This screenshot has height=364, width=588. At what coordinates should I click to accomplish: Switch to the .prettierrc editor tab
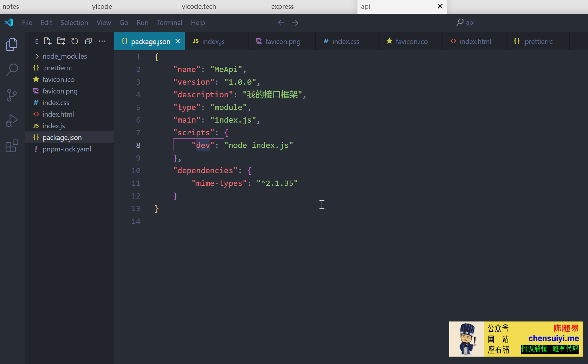538,41
